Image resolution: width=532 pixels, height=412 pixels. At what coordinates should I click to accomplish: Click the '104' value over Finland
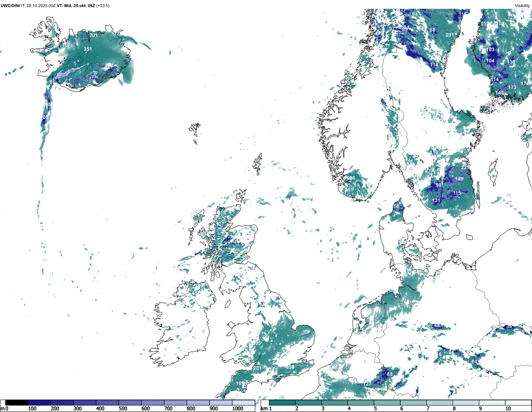click(x=490, y=61)
